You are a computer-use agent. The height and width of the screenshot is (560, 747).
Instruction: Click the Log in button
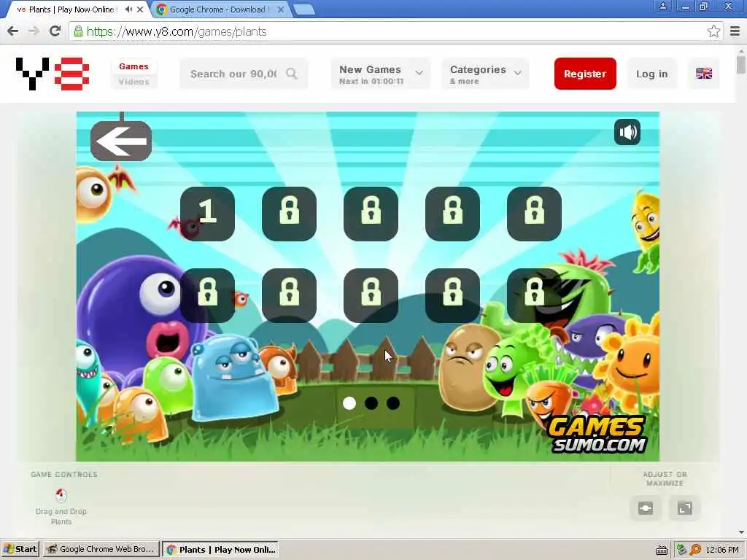pyautogui.click(x=651, y=74)
